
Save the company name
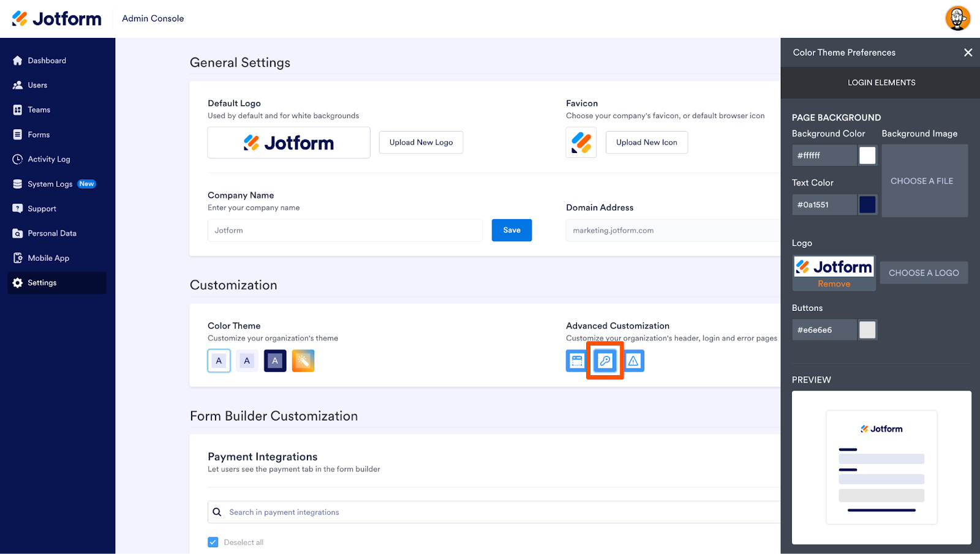click(x=511, y=230)
